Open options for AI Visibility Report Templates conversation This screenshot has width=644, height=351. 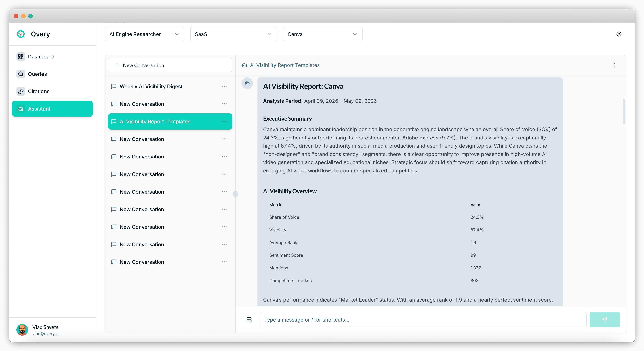pos(224,121)
